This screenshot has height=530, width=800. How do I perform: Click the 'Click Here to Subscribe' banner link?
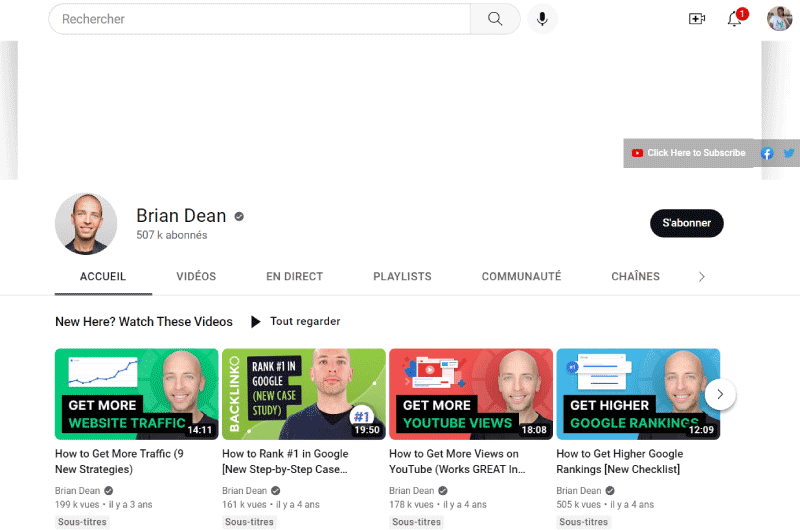(689, 153)
